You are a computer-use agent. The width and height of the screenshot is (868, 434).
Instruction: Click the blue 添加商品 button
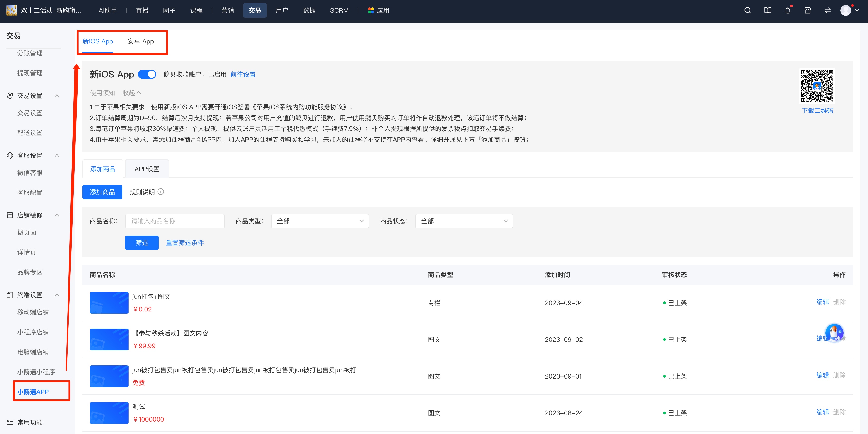[102, 192]
